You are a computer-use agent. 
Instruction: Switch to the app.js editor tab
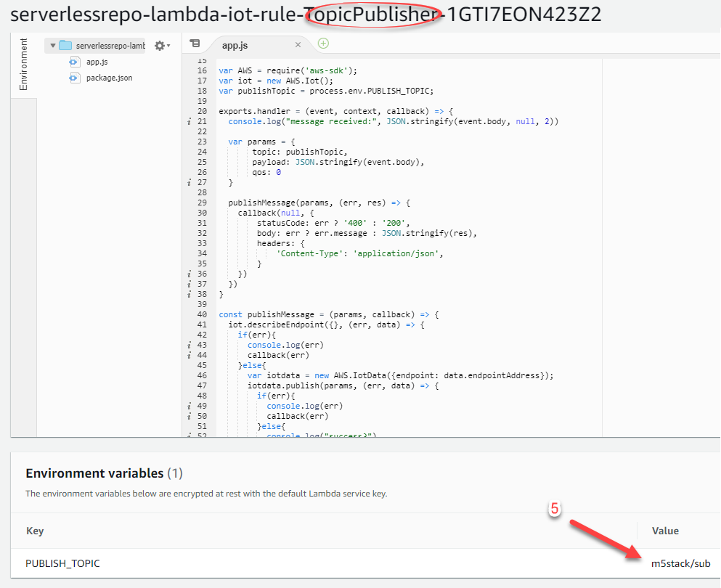(235, 45)
